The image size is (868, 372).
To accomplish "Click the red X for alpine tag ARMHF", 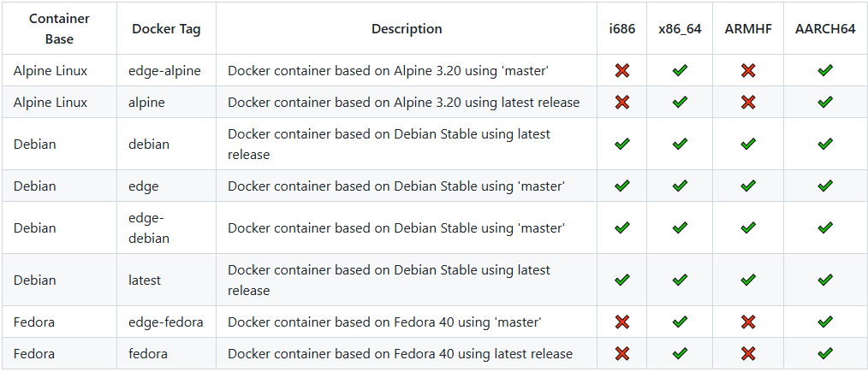I will coord(748,103).
